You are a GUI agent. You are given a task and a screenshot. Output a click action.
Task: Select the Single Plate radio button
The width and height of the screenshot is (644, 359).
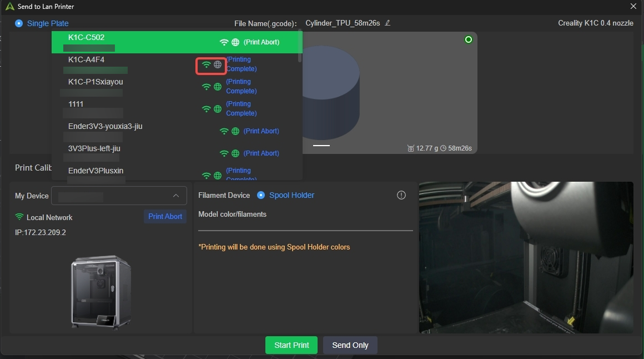(19, 23)
